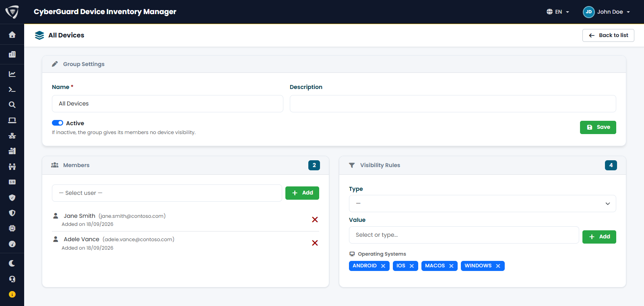Remove the ANDROID tag

point(383,266)
